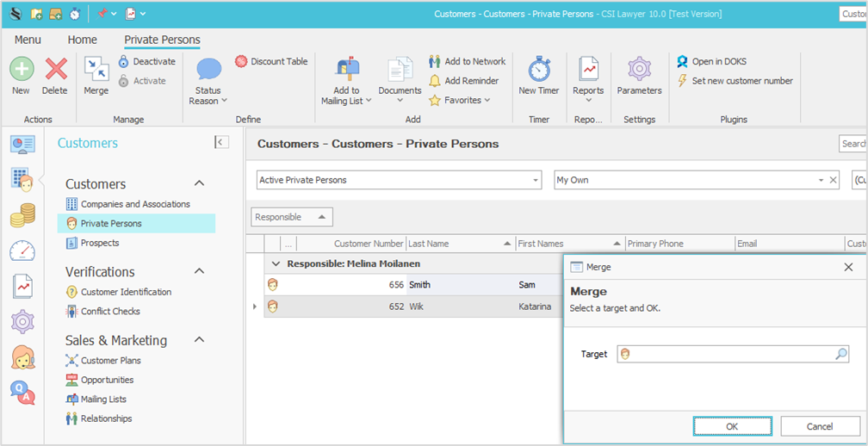
Task: Open the Menu tab
Action: (x=28, y=40)
